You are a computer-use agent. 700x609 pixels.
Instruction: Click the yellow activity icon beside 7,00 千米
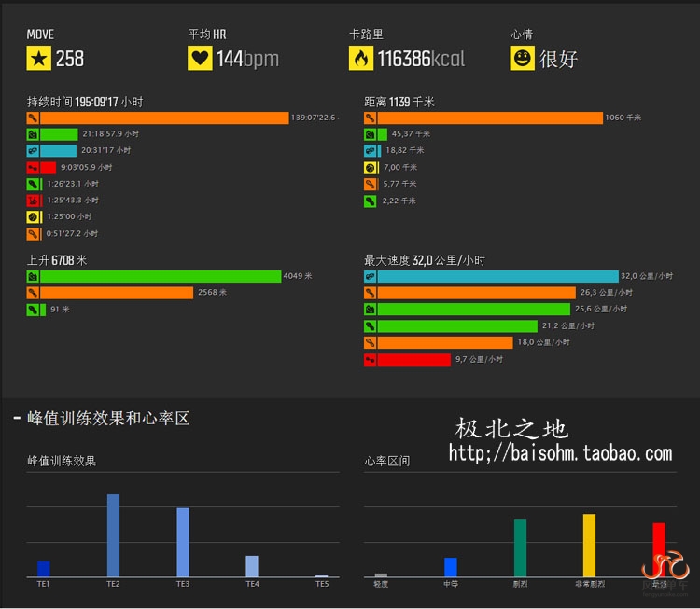371,168
